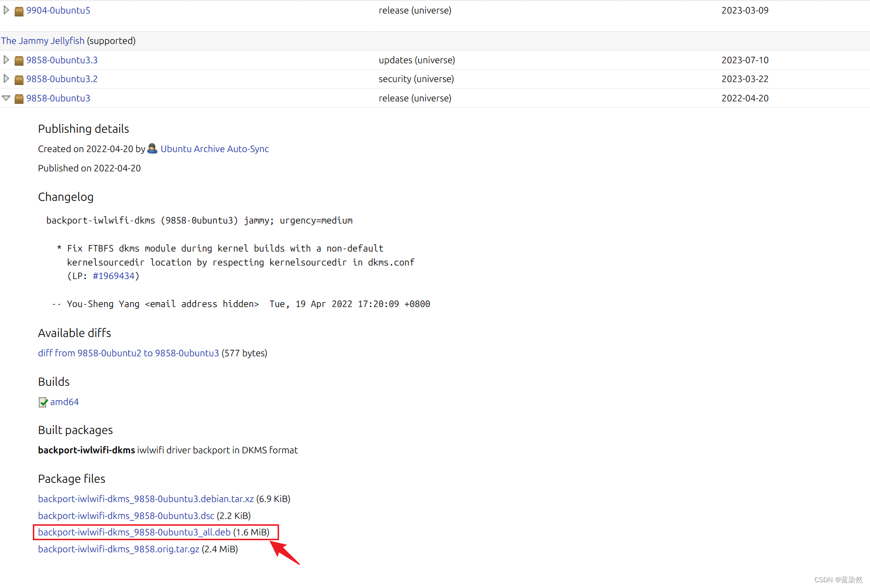Click the 'Changelog' heading

coord(66,197)
